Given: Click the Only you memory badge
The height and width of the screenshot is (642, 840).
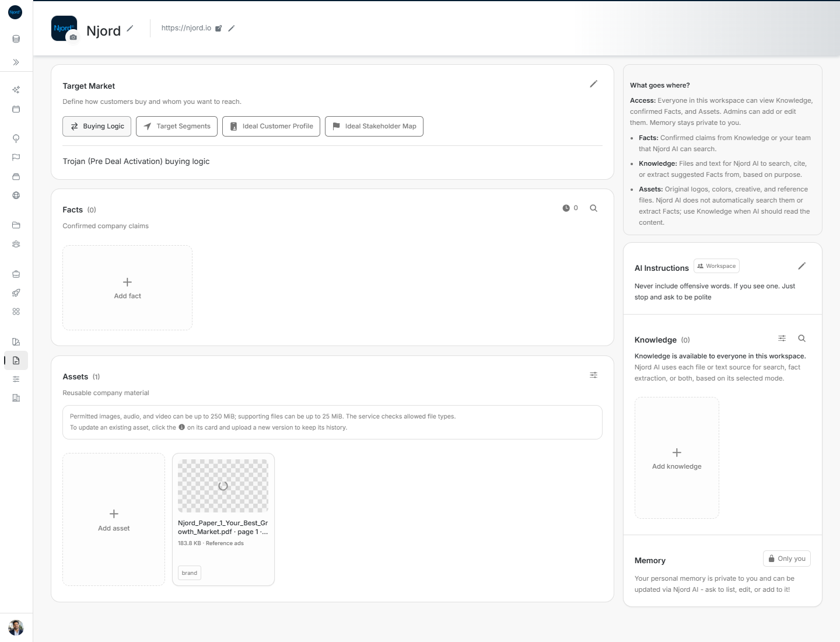Looking at the screenshot, I should coord(787,559).
